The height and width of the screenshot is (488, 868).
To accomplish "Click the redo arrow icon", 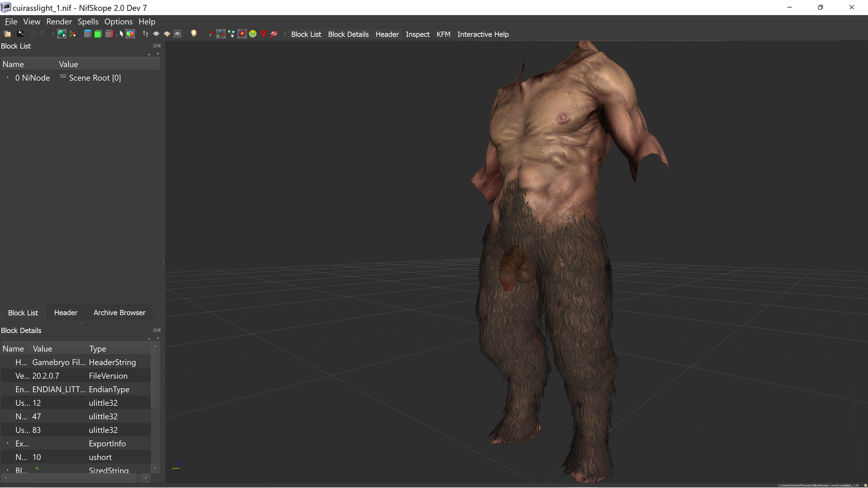I will (x=42, y=34).
